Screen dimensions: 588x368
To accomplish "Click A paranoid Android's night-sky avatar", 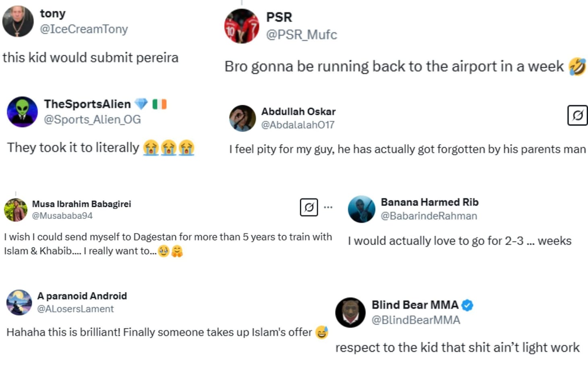I will point(19,302).
